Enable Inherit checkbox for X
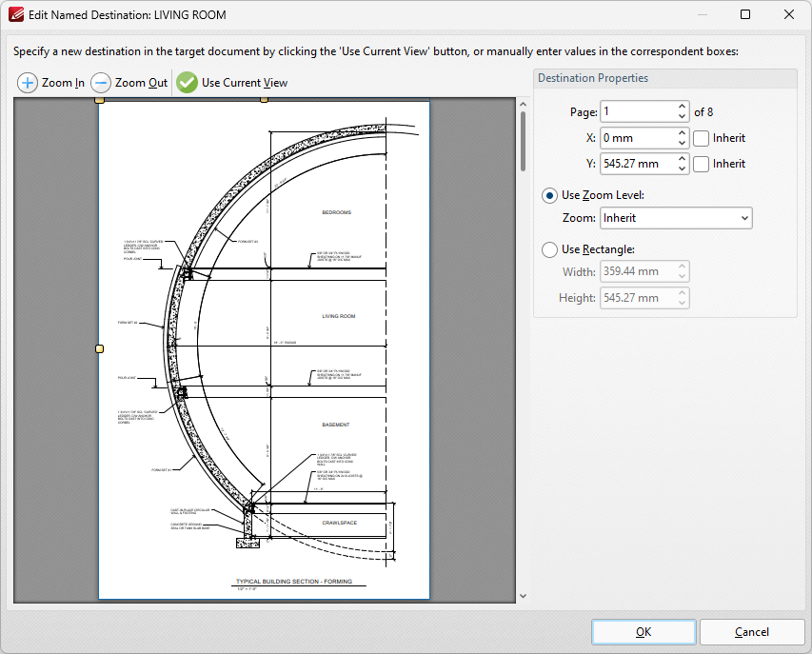This screenshot has height=654, width=812. click(701, 138)
